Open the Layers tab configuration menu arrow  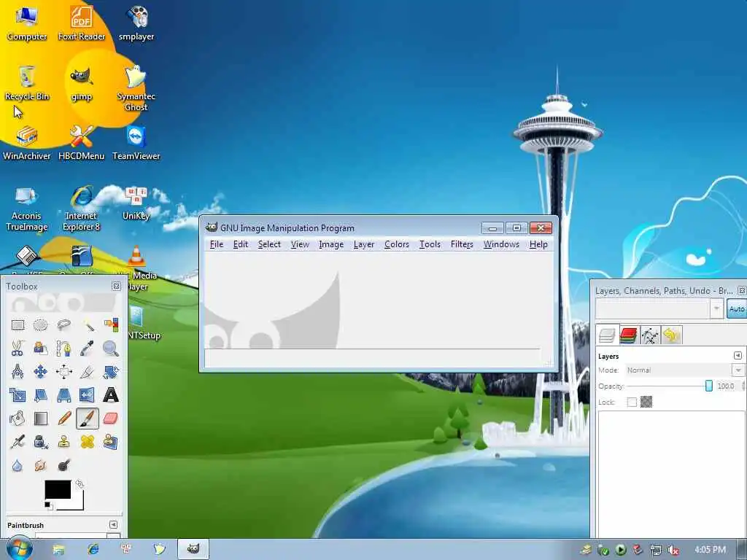pos(738,356)
